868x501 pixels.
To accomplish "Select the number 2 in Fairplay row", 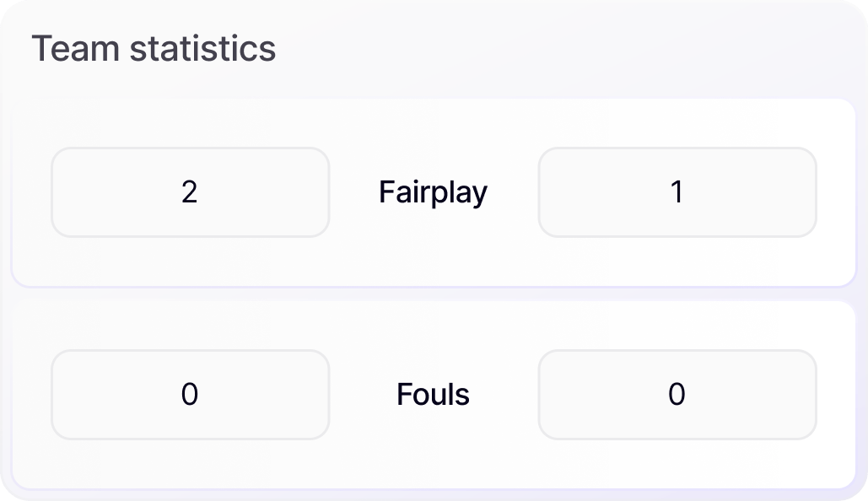I will [190, 192].
